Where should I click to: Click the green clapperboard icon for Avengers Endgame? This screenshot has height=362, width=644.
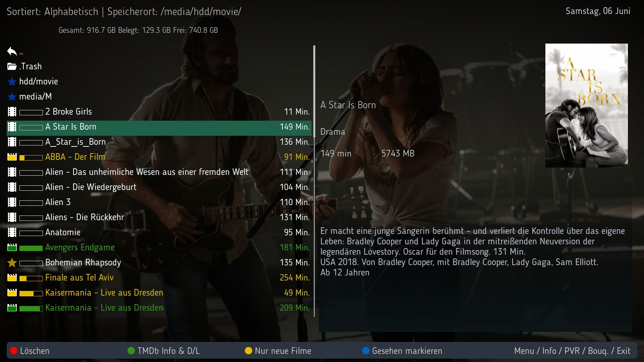click(x=12, y=247)
